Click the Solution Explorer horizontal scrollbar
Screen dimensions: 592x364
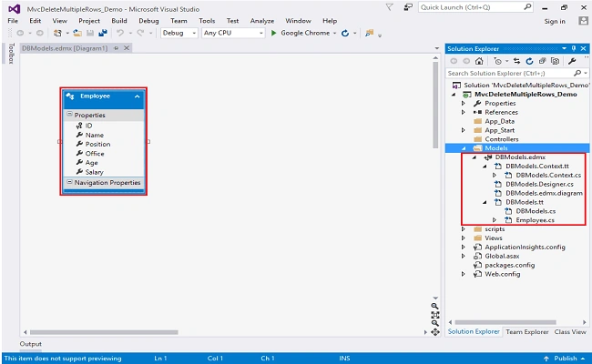[x=505, y=322]
